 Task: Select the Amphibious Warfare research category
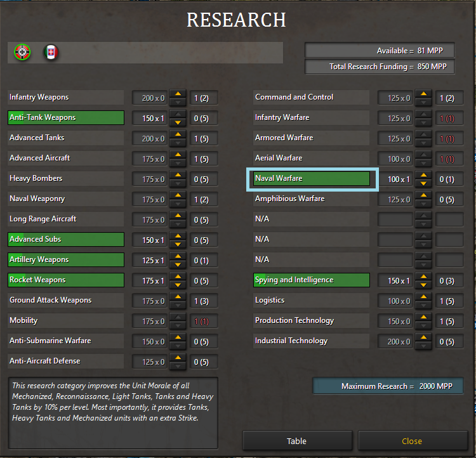(312, 199)
